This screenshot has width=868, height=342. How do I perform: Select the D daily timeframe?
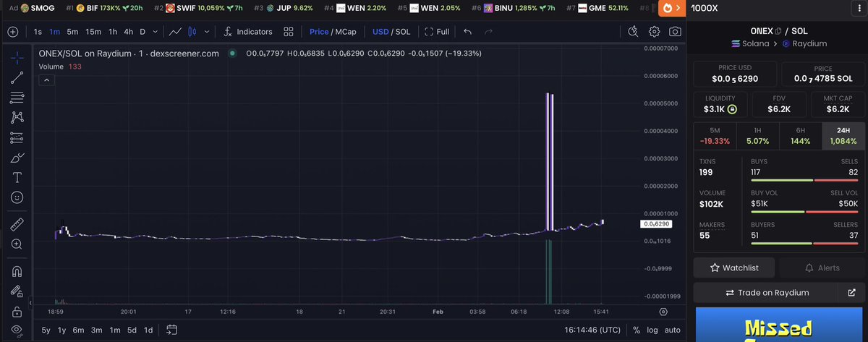tap(142, 32)
